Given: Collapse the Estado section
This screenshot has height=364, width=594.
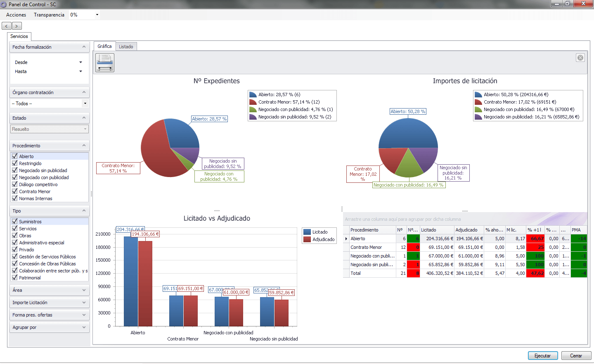Looking at the screenshot, I should tap(84, 118).
